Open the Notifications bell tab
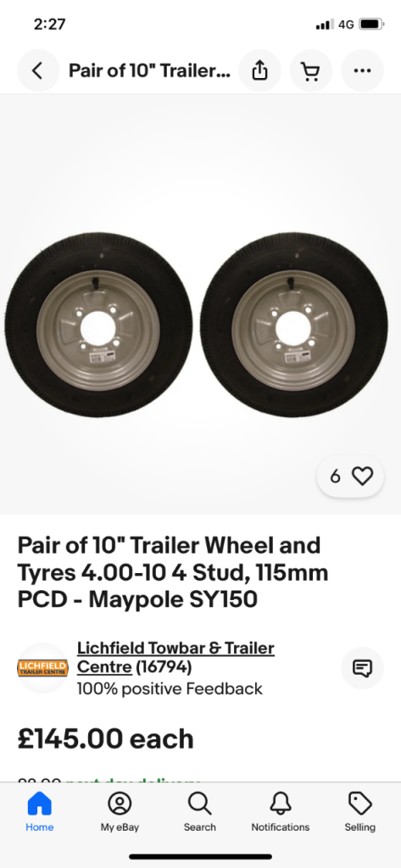Screen dimensions: 401x868 click(x=281, y=812)
